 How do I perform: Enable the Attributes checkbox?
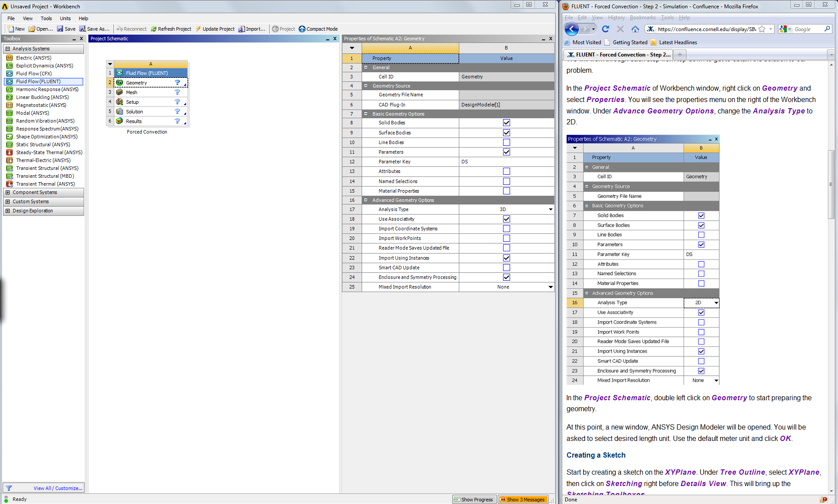pyautogui.click(x=507, y=171)
